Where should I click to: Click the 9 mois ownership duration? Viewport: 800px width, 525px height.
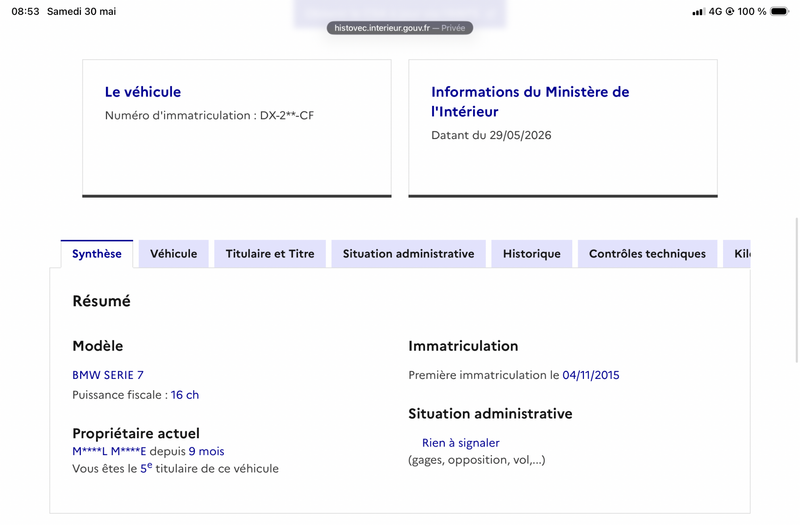tap(207, 451)
